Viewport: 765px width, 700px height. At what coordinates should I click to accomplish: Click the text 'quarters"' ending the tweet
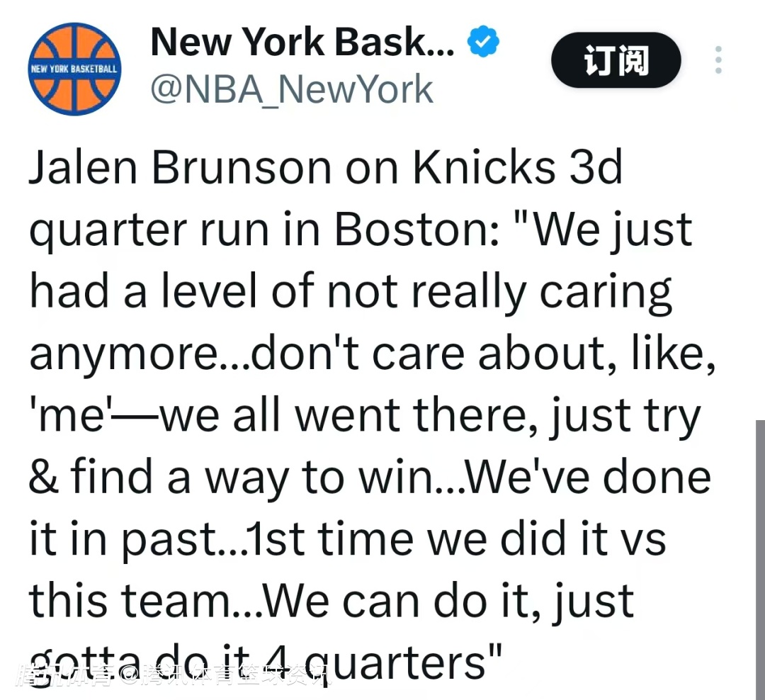click(413, 664)
